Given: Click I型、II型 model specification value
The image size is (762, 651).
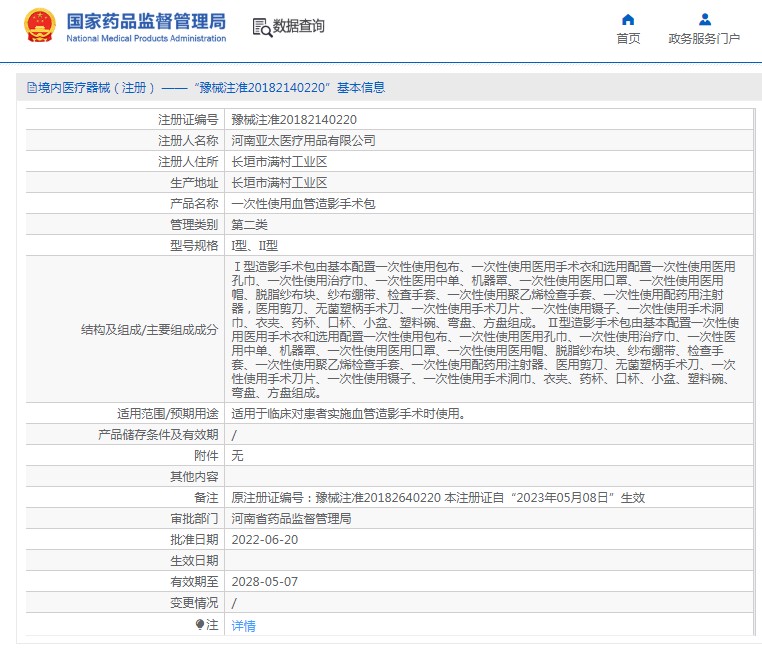Looking at the screenshot, I should [255, 245].
